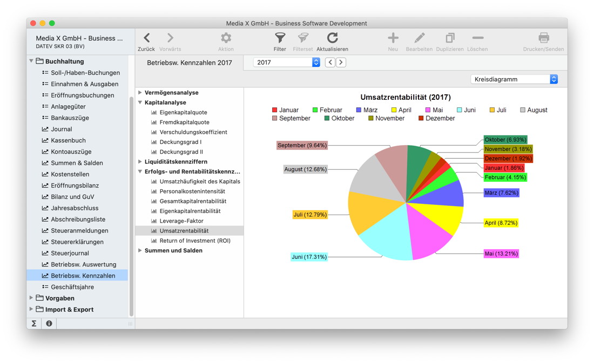This screenshot has height=364, width=594.
Task: Open the Aktion gear menu
Action: 226,38
